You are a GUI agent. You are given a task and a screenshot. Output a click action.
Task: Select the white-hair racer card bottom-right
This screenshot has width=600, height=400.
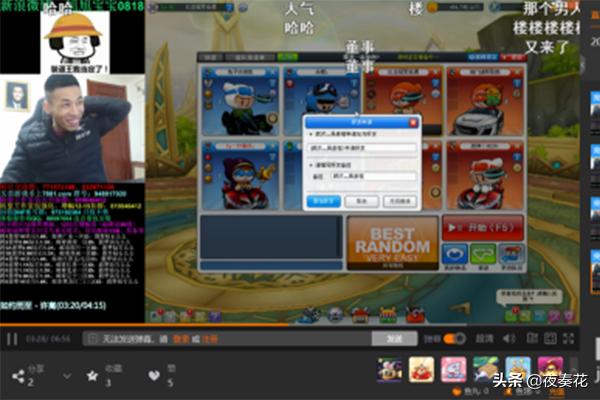point(485,176)
